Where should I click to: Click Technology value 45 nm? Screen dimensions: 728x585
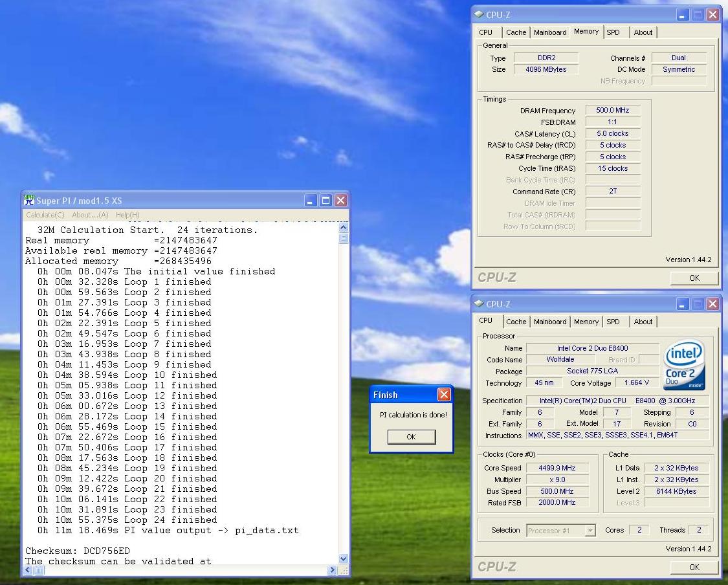click(x=544, y=382)
